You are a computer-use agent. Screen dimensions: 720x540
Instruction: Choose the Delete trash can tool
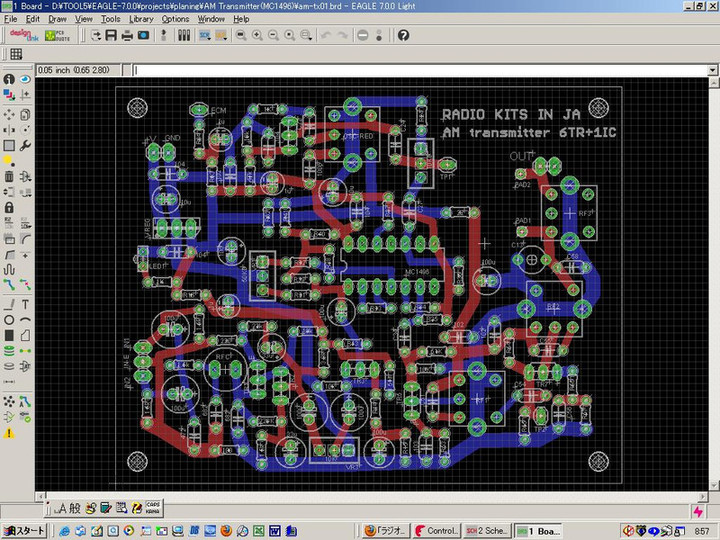tap(9, 176)
